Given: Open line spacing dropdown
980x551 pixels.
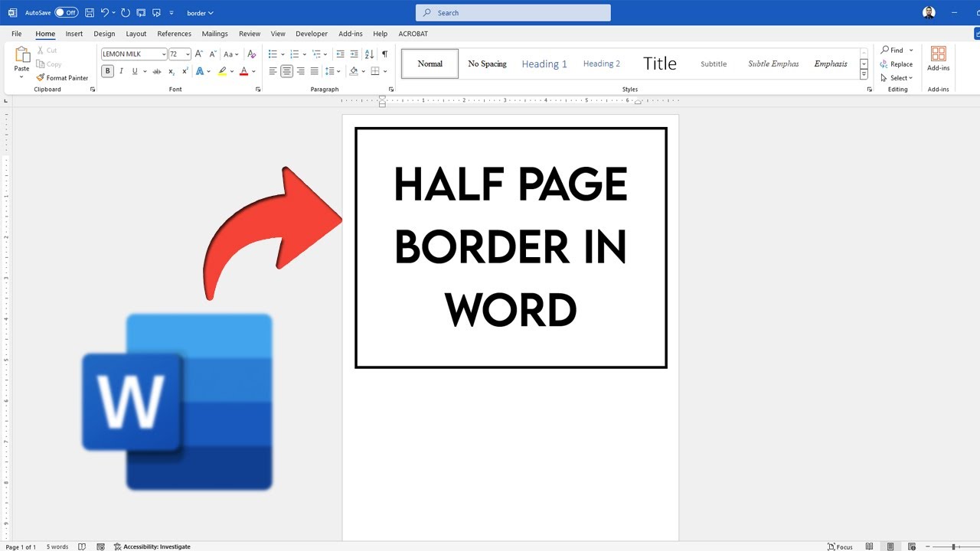Looking at the screenshot, I should coord(333,71).
